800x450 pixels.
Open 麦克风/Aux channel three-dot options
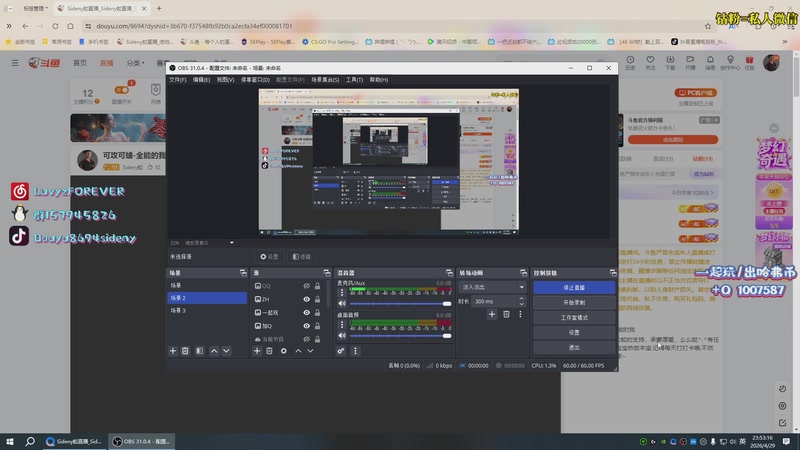(x=342, y=292)
